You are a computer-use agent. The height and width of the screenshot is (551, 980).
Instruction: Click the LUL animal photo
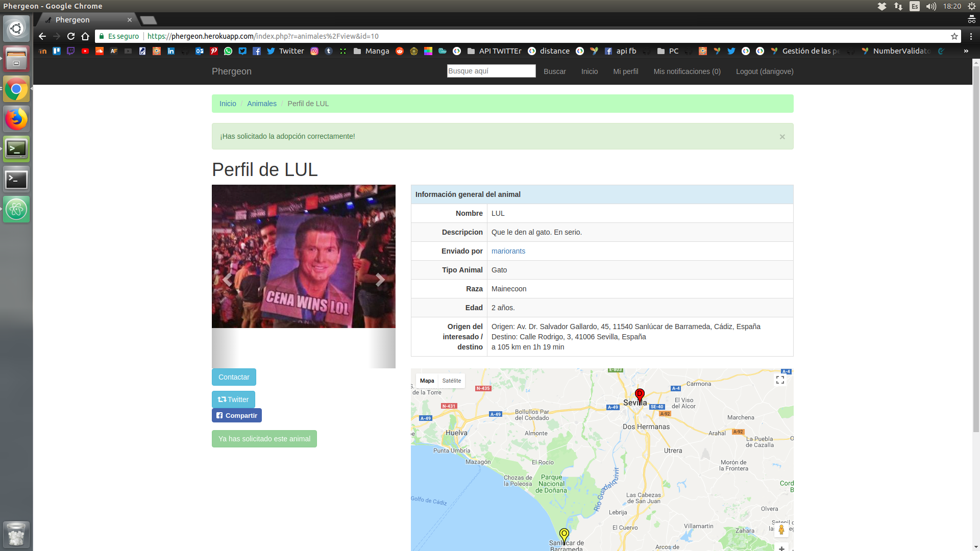(304, 256)
